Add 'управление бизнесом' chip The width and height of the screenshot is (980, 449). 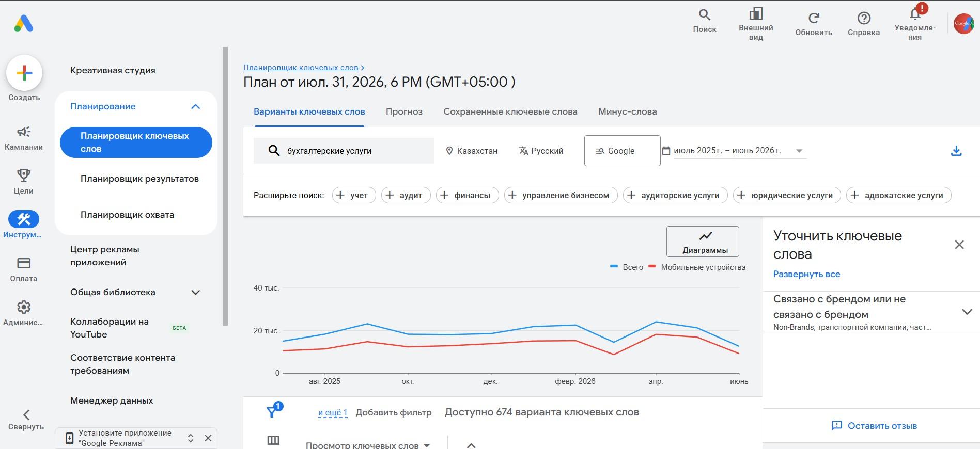[x=561, y=195]
